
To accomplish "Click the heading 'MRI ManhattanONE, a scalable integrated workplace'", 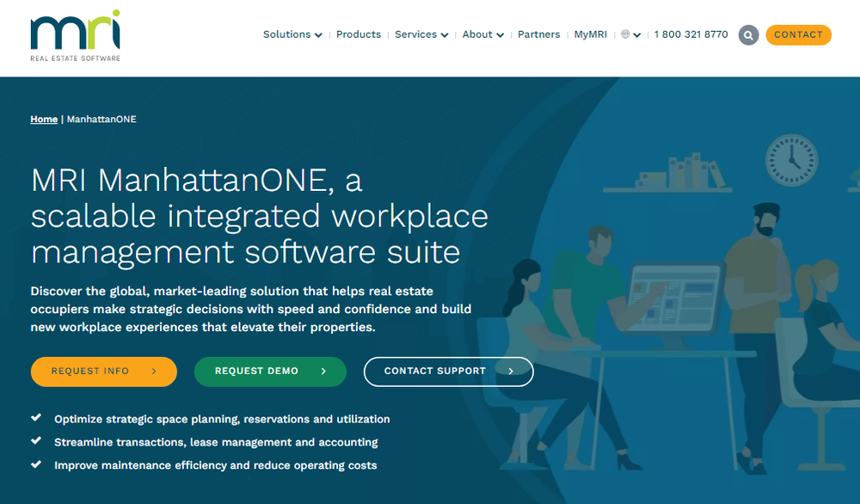I will [x=259, y=216].
